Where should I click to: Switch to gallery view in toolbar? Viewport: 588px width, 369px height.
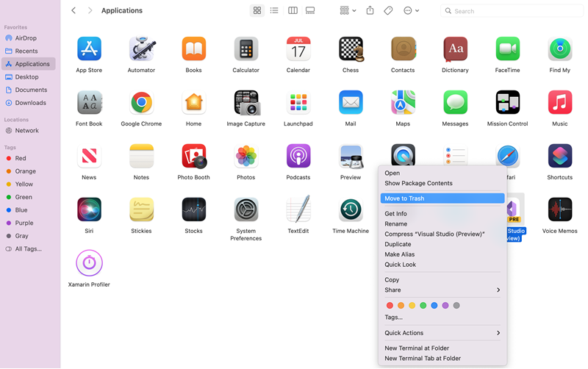pos(310,10)
